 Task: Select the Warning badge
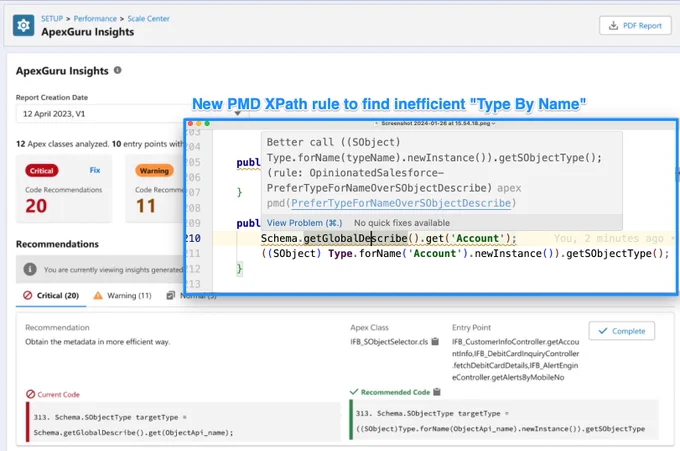pyautogui.click(x=154, y=170)
